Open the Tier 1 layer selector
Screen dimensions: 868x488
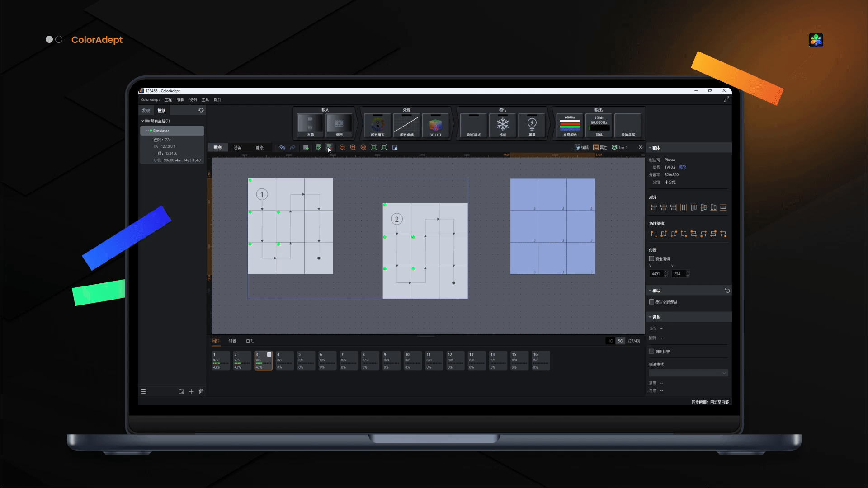pyautogui.click(x=620, y=147)
